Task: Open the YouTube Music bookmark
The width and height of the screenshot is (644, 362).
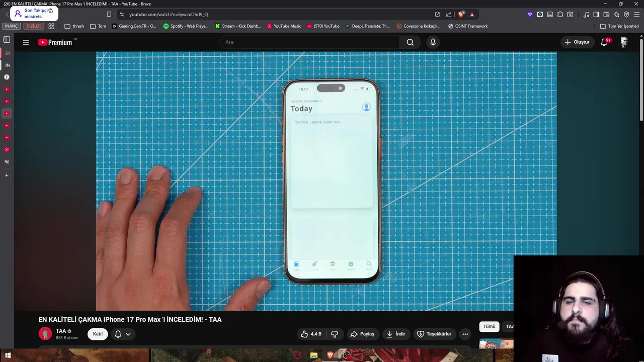Action: 284,26
